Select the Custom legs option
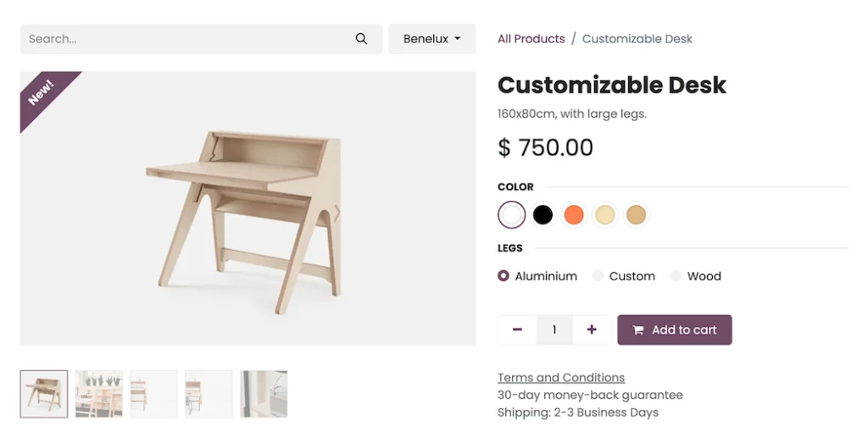The width and height of the screenshot is (868, 443). [x=598, y=276]
